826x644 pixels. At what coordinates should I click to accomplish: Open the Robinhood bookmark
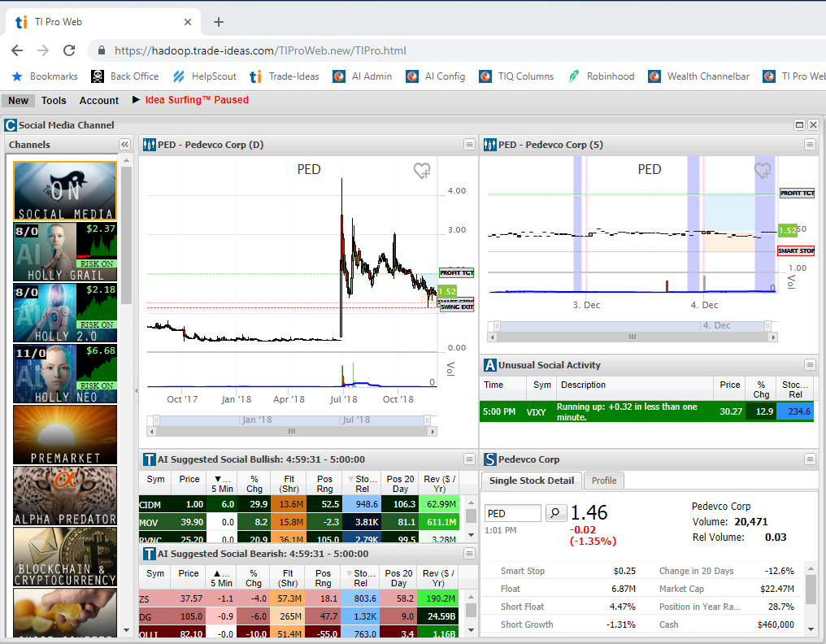601,76
